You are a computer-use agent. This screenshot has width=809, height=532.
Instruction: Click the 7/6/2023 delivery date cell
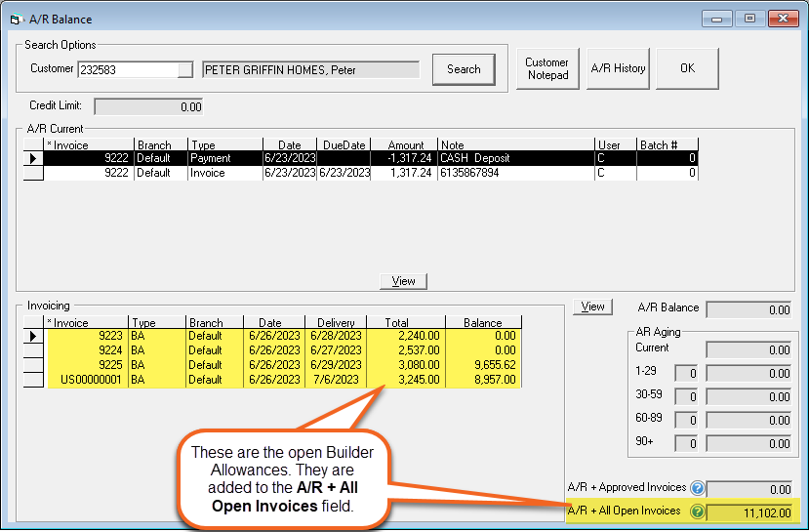coord(336,380)
